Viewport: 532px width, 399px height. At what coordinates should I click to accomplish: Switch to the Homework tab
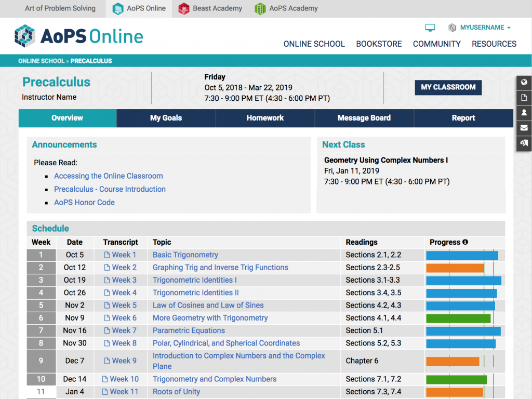pos(265,118)
